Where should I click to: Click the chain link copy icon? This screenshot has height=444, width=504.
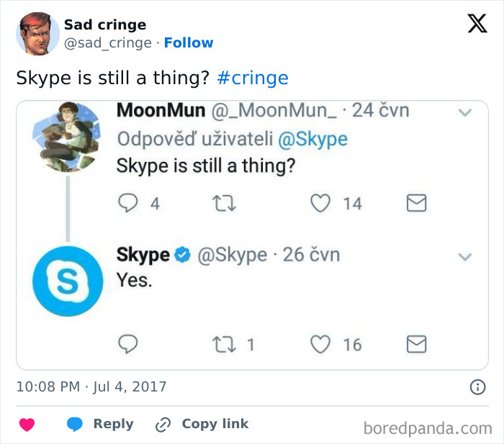163,425
